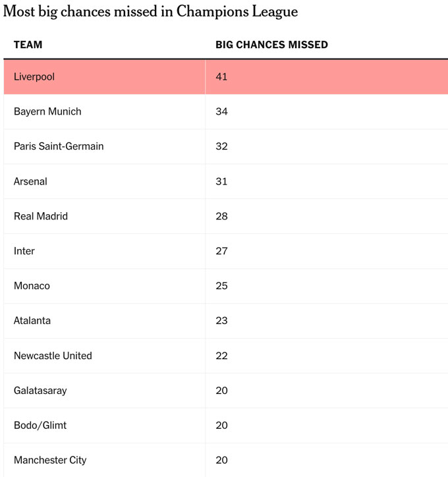This screenshot has height=477, width=448.
Task: Select the Newcastle United team cell
Action: [53, 356]
